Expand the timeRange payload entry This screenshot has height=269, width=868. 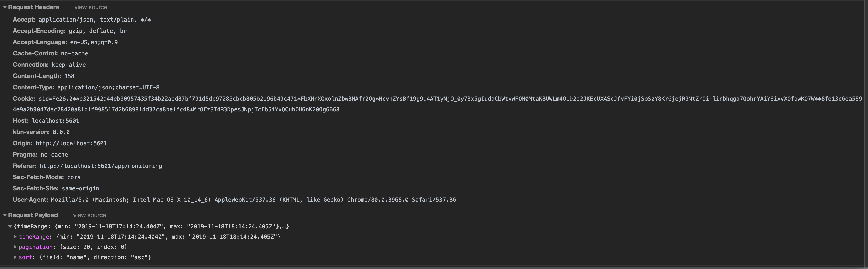pyautogui.click(x=15, y=237)
